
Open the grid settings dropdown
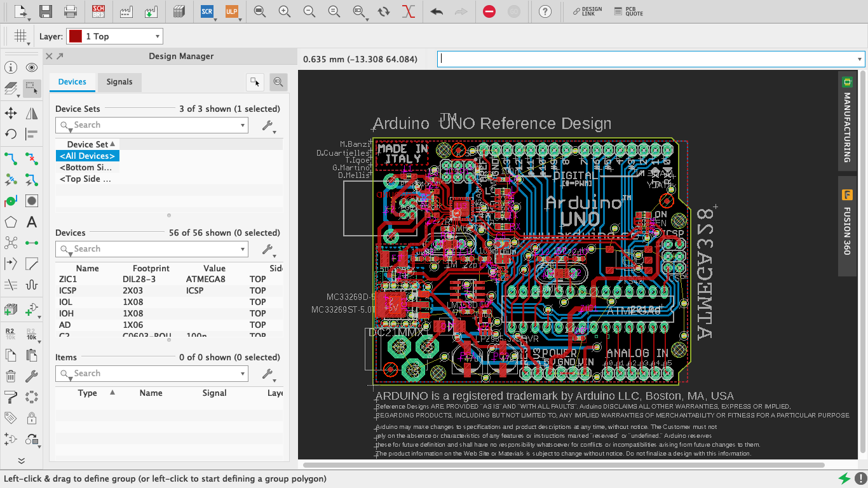point(21,36)
